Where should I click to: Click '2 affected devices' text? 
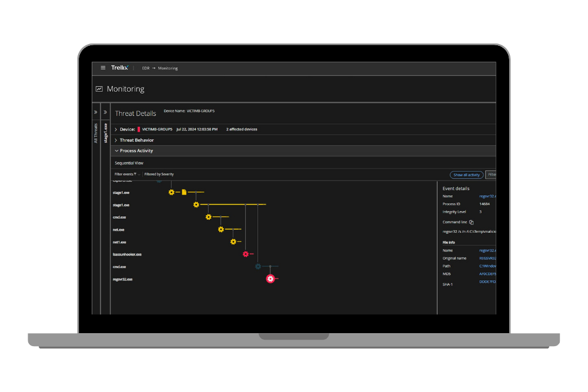point(242,129)
